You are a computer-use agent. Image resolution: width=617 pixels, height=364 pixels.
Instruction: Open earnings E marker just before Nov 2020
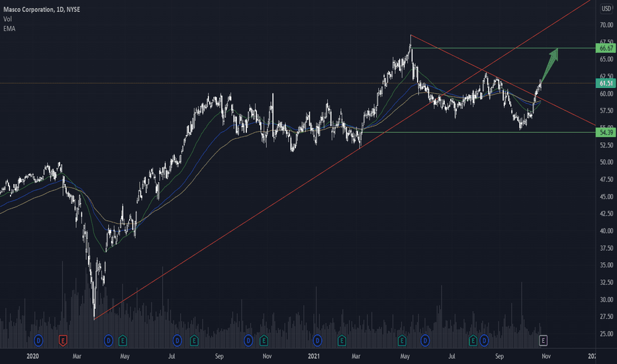[x=264, y=340]
